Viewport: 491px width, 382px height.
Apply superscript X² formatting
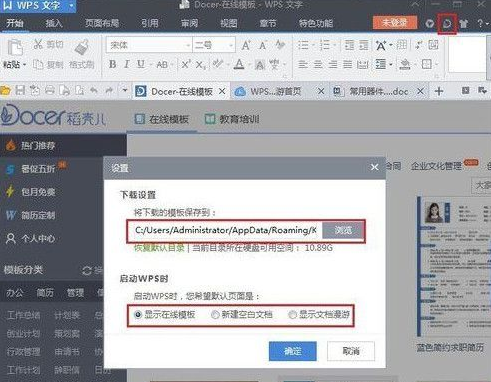pos(186,64)
